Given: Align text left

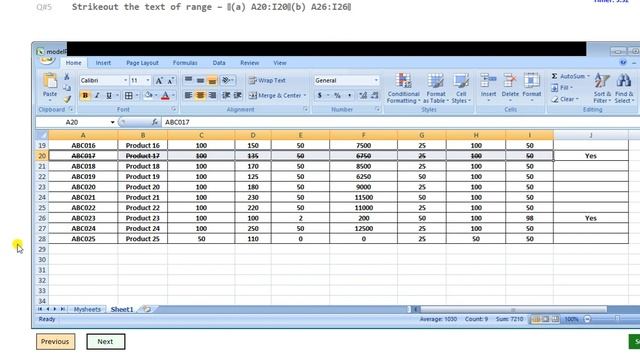Looking at the screenshot, I should point(188,96).
